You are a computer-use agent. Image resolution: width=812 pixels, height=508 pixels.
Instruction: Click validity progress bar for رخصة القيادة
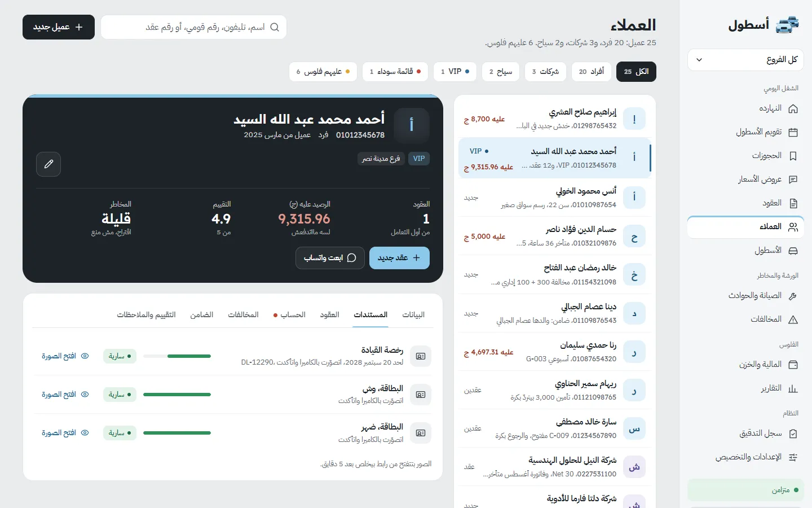177,356
